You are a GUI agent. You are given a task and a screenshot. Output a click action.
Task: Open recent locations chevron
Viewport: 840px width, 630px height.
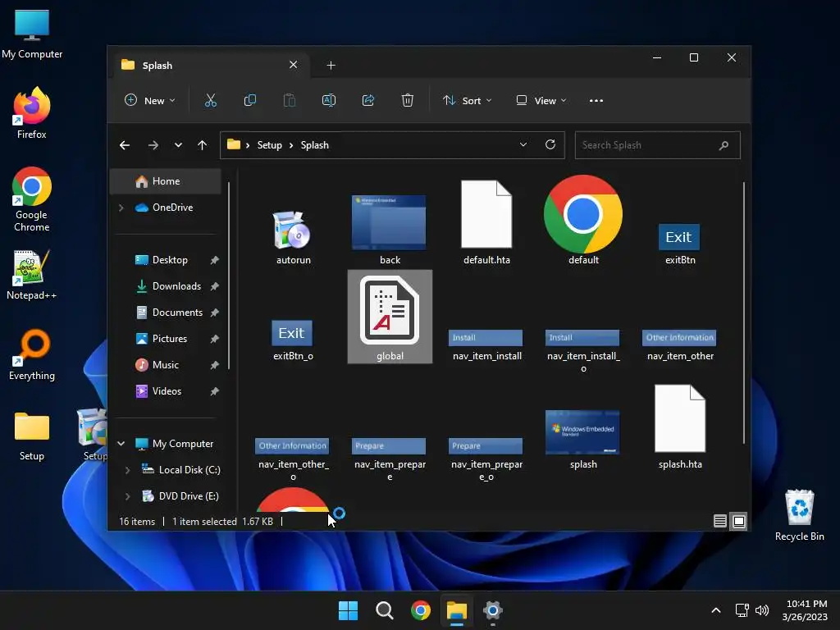pyautogui.click(x=178, y=145)
